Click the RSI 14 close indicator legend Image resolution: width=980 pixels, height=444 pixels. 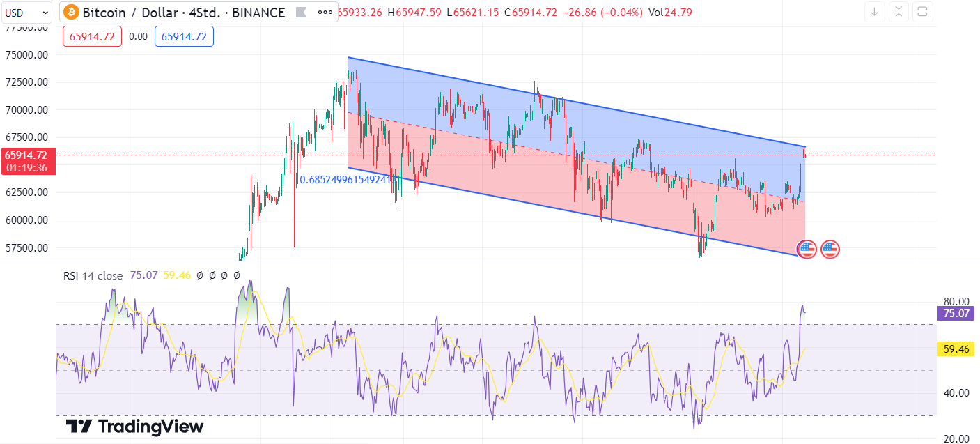point(93,275)
